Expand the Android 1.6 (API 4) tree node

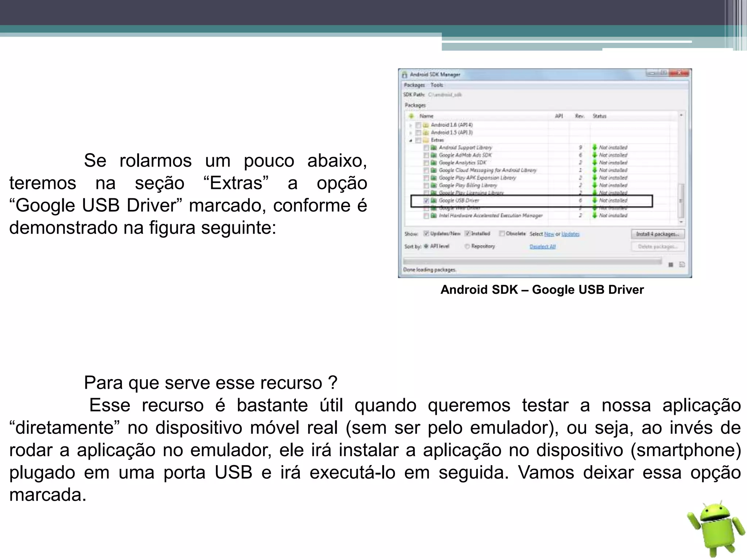point(411,125)
